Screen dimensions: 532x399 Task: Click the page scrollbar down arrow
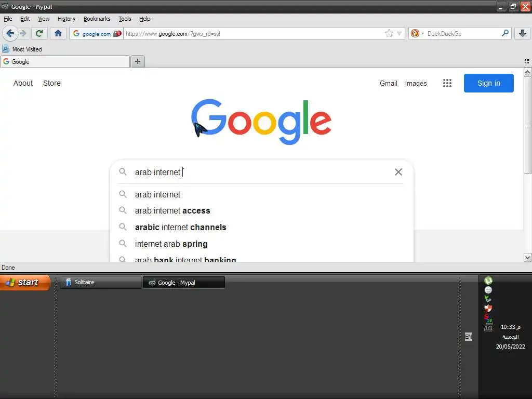[527, 258]
